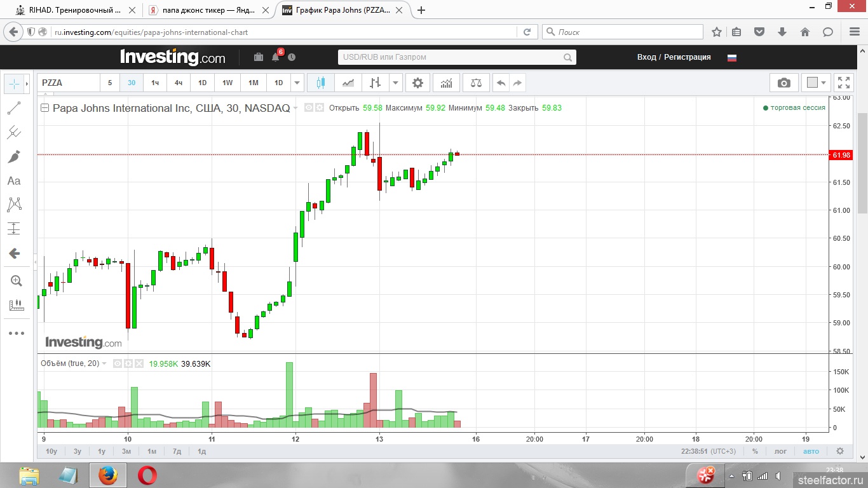Select the trend line drawing tool
The height and width of the screenshot is (488, 868).
14,109
